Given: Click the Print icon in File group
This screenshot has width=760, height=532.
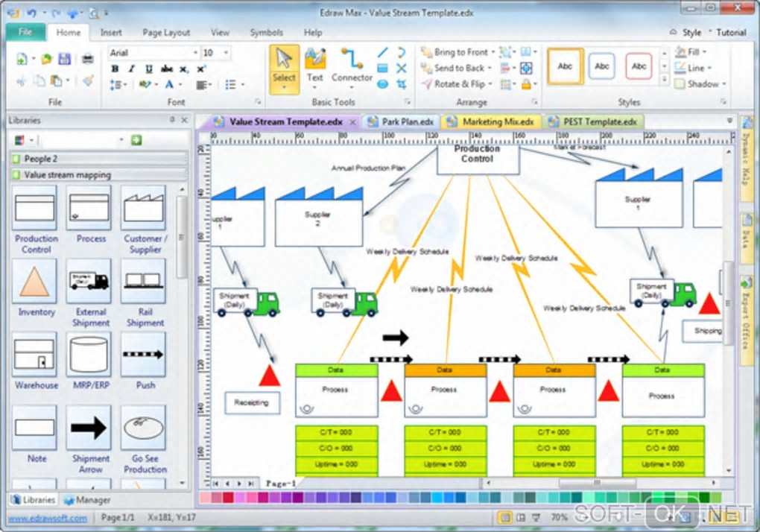Looking at the screenshot, I should (x=88, y=59).
